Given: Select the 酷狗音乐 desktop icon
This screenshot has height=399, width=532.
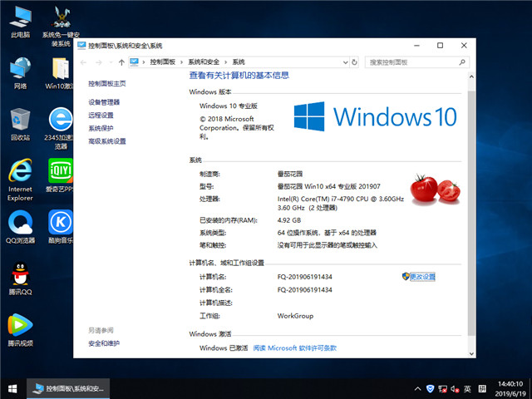Looking at the screenshot, I should 61,227.
